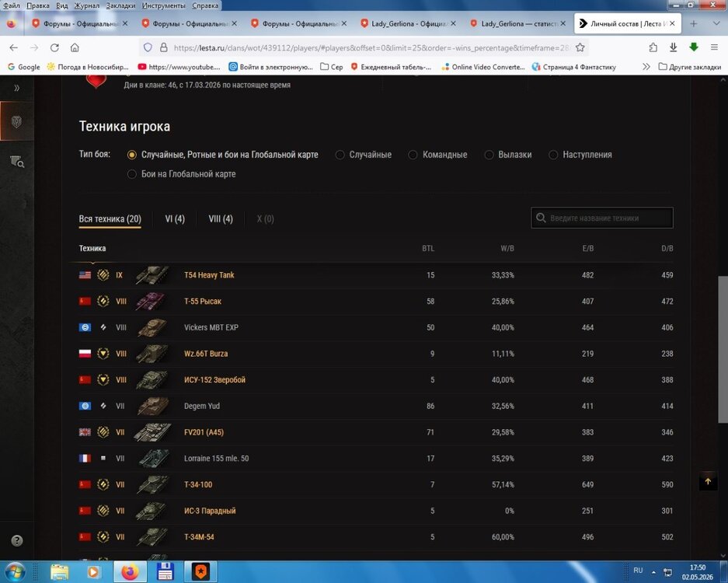Expand more bookmarks chevron

tap(646, 67)
